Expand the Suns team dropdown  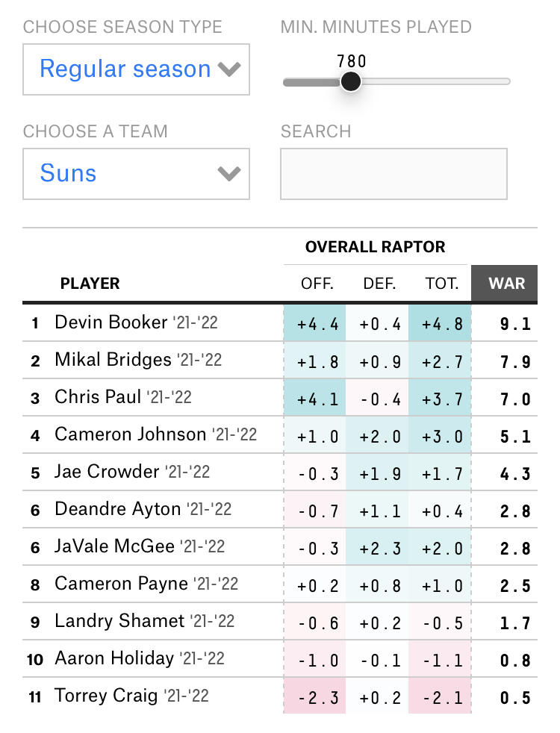(136, 174)
